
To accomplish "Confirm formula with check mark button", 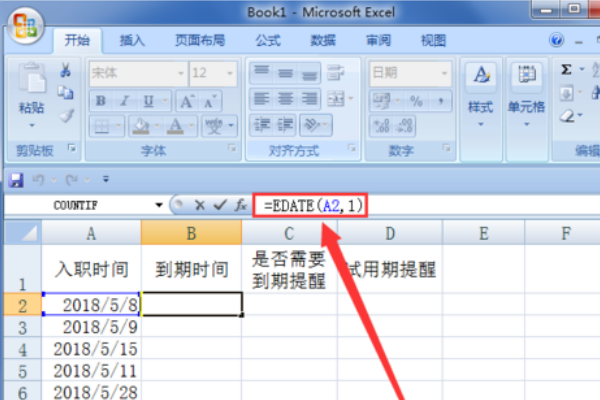I will 220,205.
